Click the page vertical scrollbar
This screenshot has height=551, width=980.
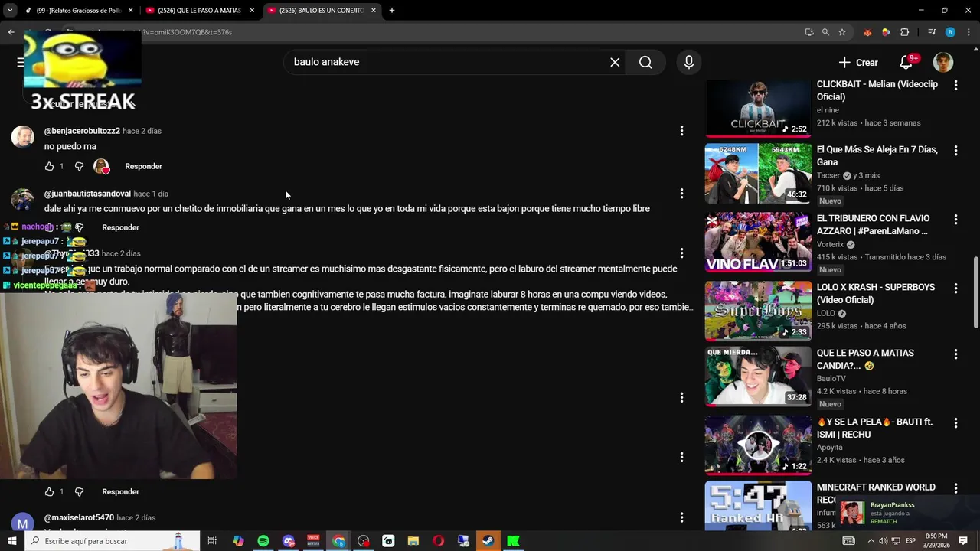pos(975,291)
